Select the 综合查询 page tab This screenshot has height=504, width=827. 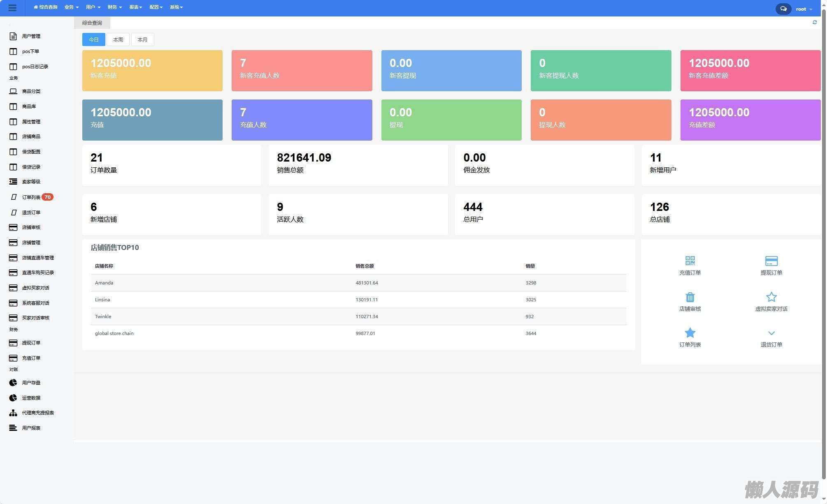[x=92, y=23]
